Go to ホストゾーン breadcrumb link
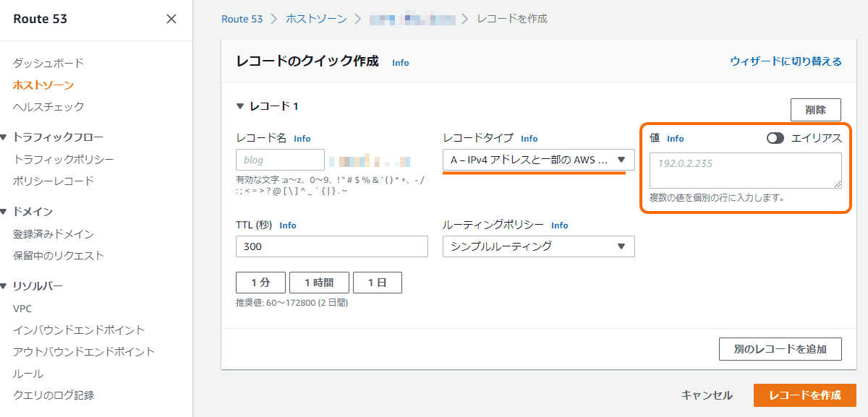Screen dimensions: 868x417 (316, 19)
